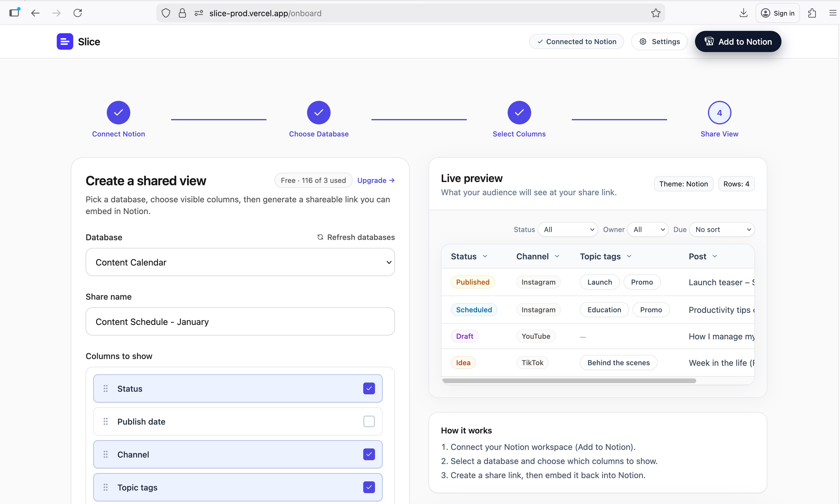Reload the page with the refresh icon

point(78,13)
